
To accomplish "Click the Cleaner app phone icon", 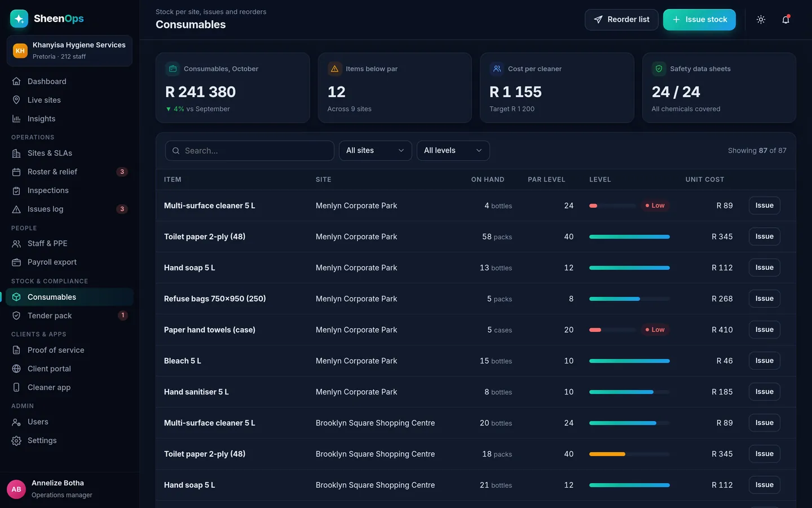I will click(x=16, y=387).
